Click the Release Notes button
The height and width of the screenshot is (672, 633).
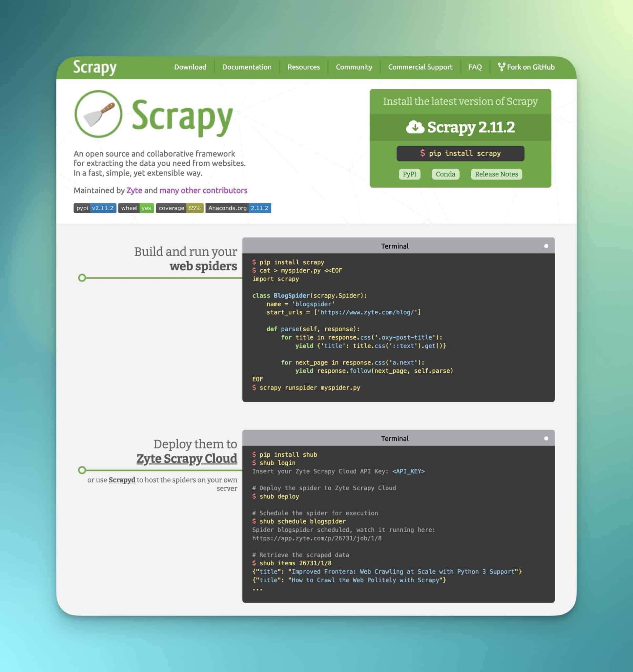pos(495,173)
